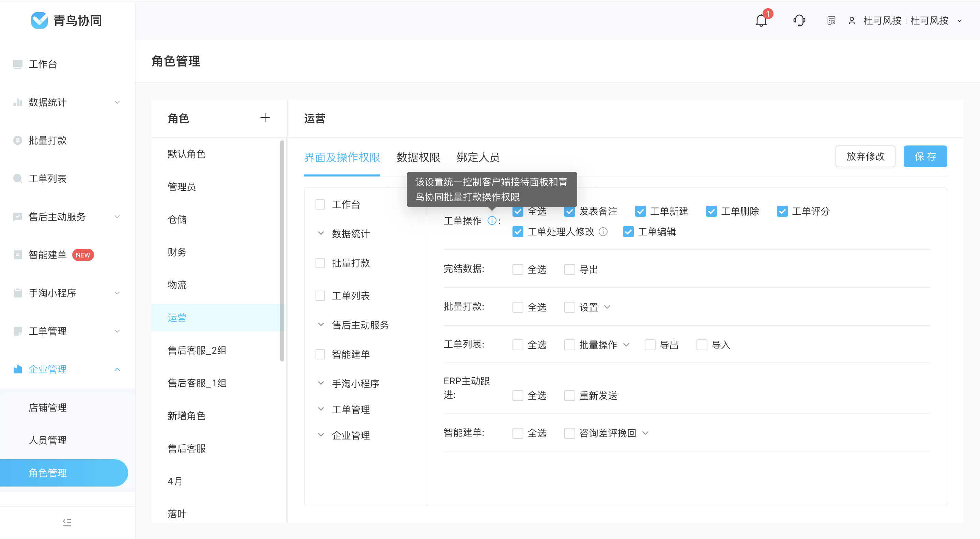Screen dimensions: 980x539
Task: Click the 智能建单 sidebar icon
Action: (x=17, y=255)
